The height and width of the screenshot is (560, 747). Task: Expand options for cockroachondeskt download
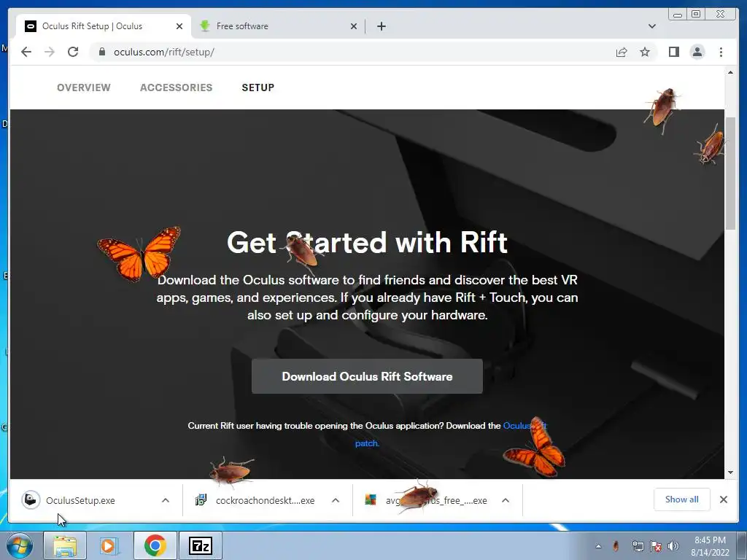(336, 500)
